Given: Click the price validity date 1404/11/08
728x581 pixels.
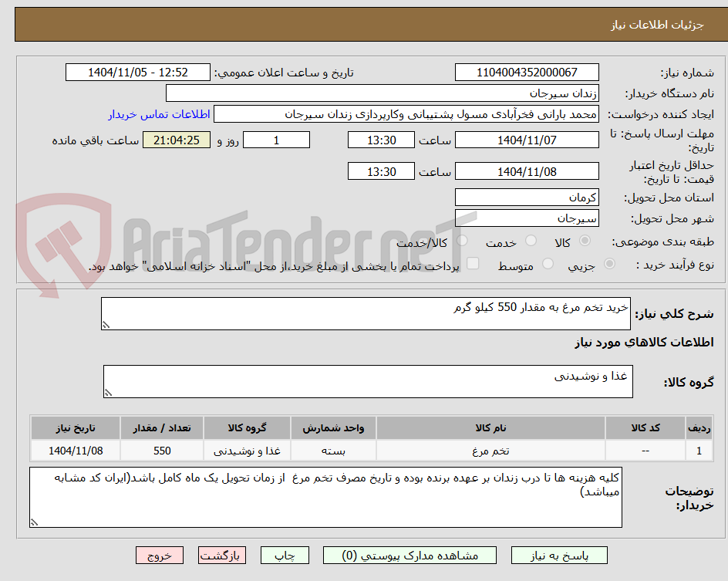Looking at the screenshot, I should (527, 171).
